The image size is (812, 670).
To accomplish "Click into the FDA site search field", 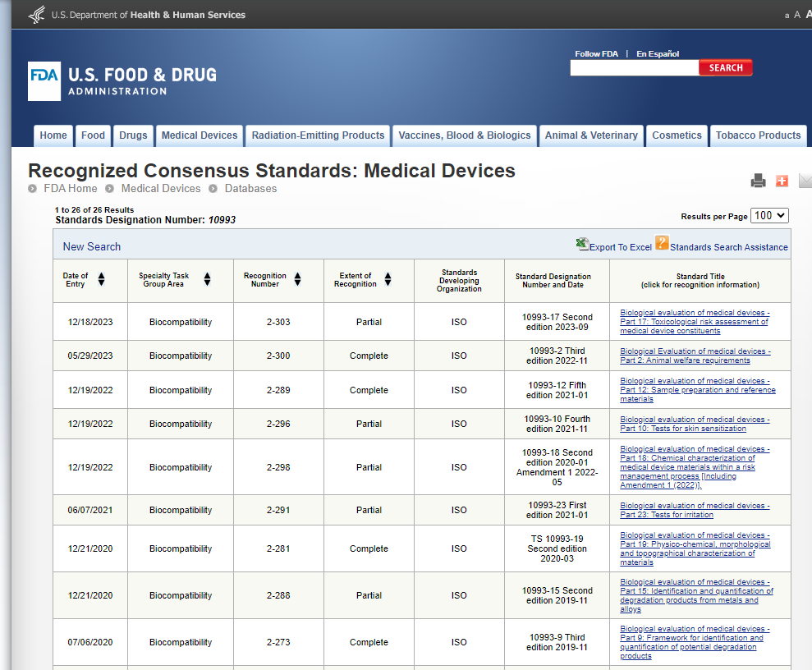I will tap(635, 68).
